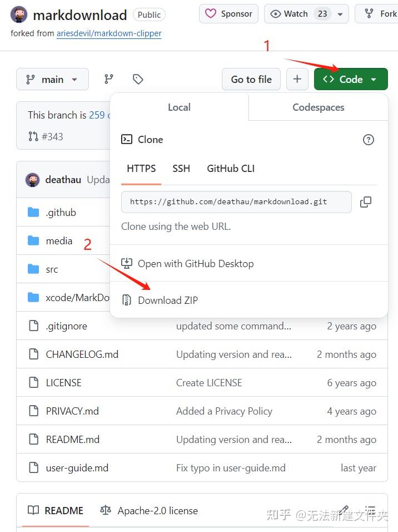Open the tags icon beside branches
The image size is (398, 532).
pos(138,79)
